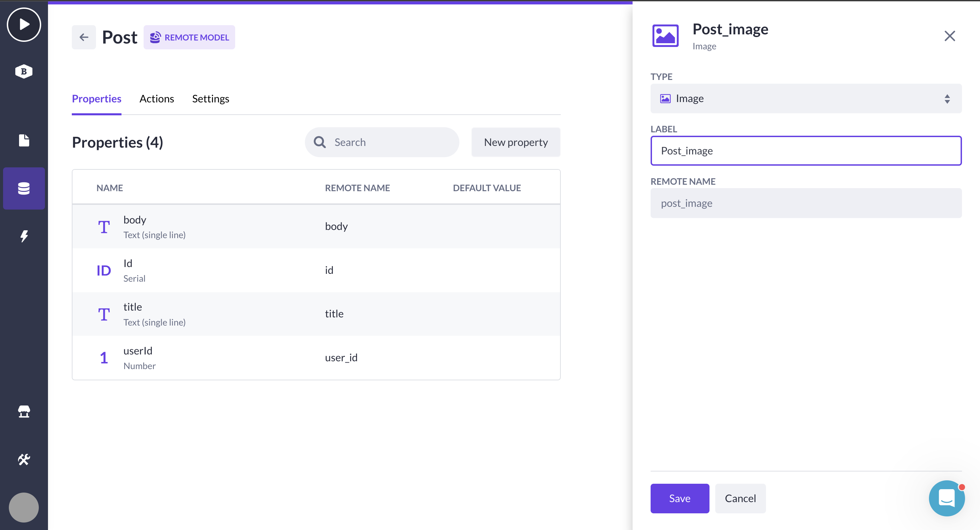Focus the property Search field
The image size is (980, 530).
[382, 142]
